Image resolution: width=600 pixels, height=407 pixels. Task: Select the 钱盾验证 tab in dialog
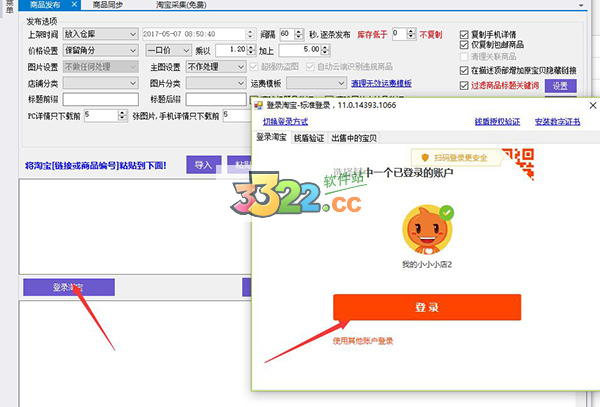tap(309, 138)
